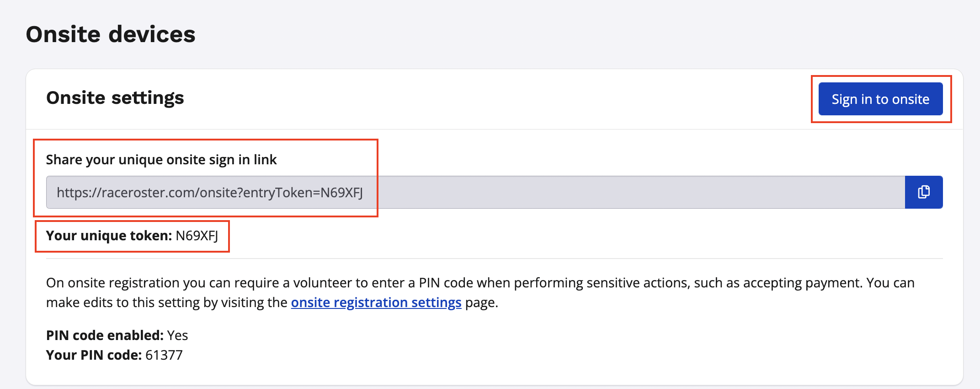
Task: Click the Onsite devices page heading
Action: pos(111,34)
